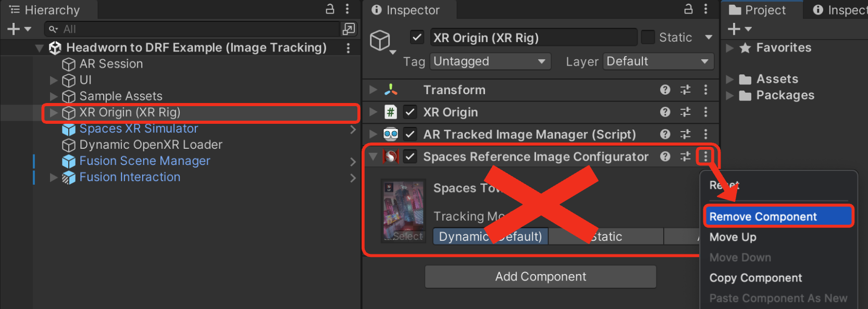This screenshot has width=868, height=309.
Task: Open Transform component presets
Action: pyautogui.click(x=686, y=89)
